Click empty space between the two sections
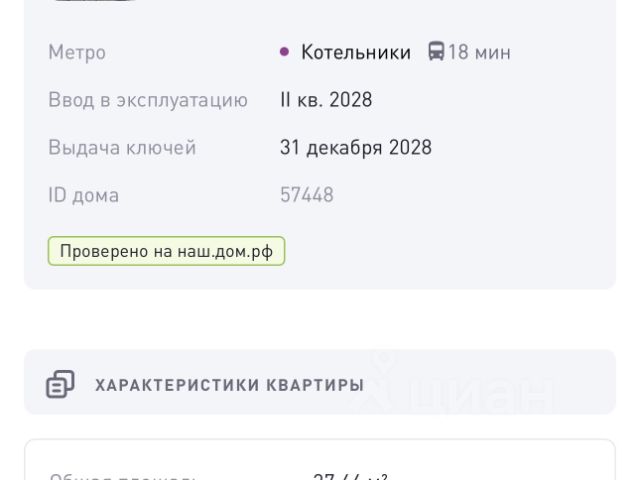 click(320, 320)
